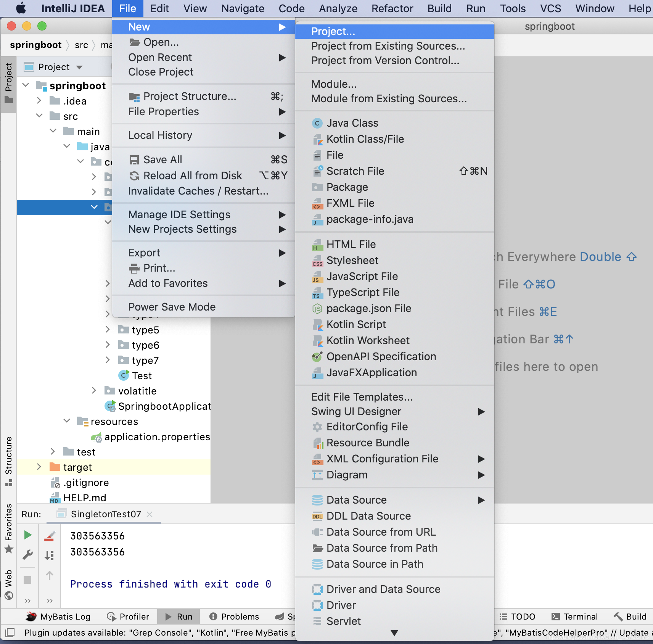Click the tool window toggle in status bar corner
Screen dimensions: 653x644
click(10, 633)
